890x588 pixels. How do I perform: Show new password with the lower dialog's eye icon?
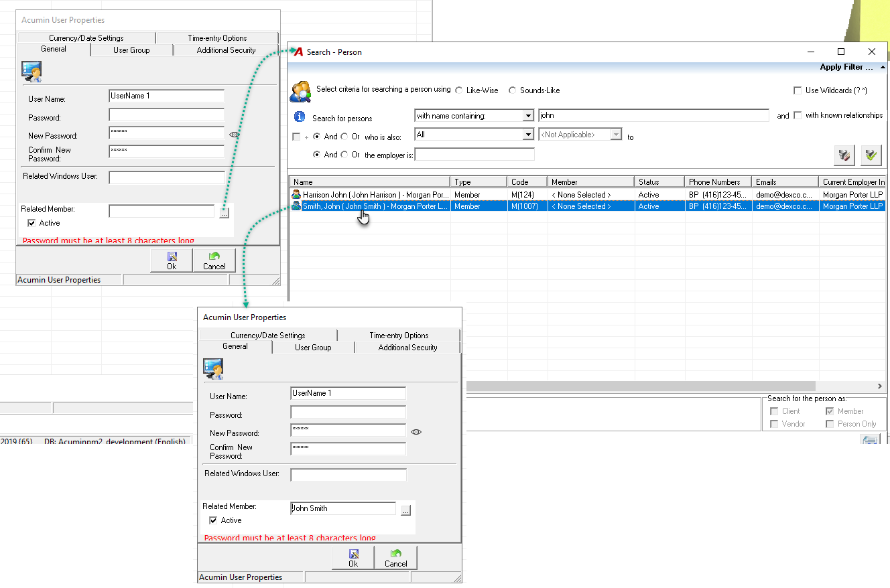(416, 432)
